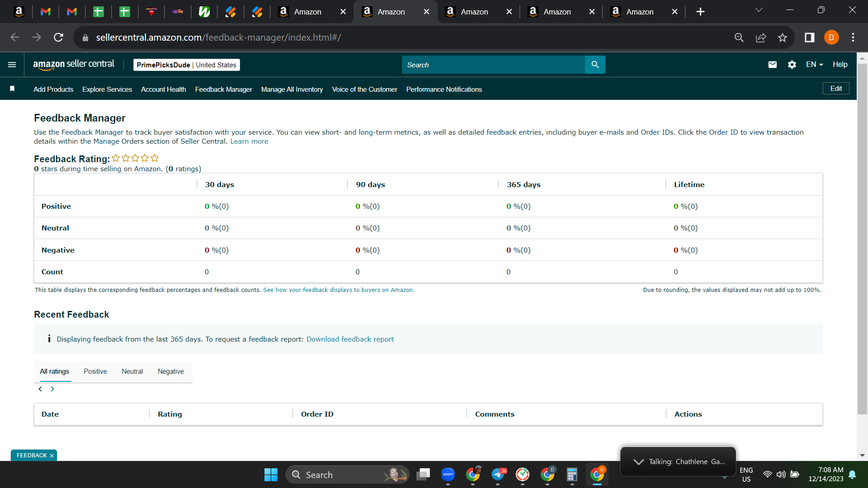Viewport: 868px width, 488px height.
Task: Click the Windows Start button
Action: [x=271, y=474]
